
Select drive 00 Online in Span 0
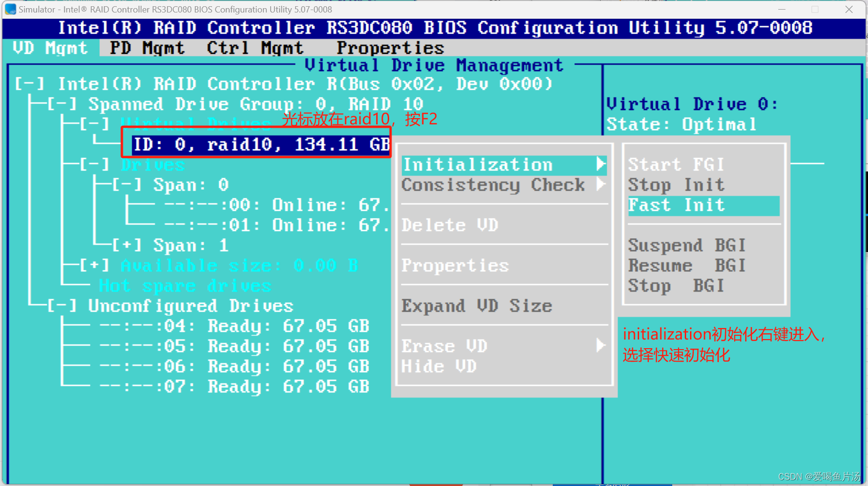tap(276, 205)
